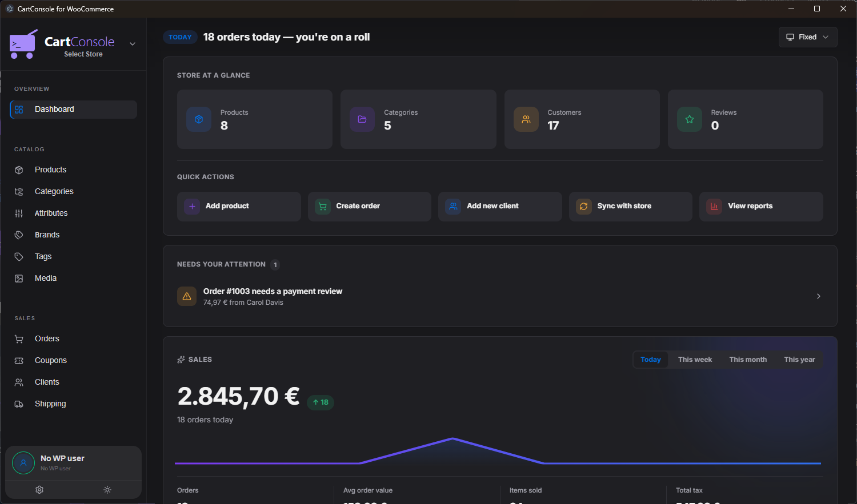Open the Fixed layout dropdown

click(x=808, y=37)
